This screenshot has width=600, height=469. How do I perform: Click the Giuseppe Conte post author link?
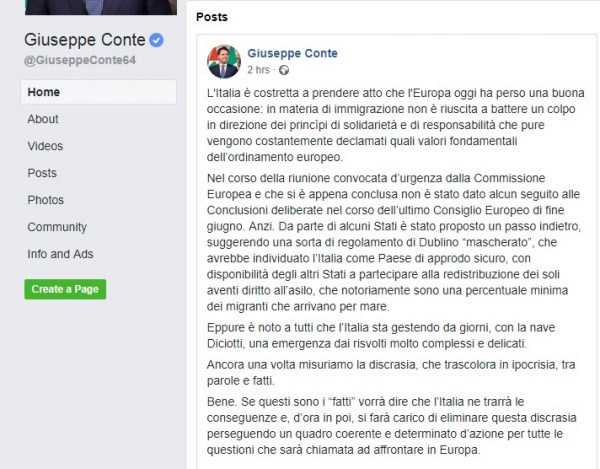[292, 53]
